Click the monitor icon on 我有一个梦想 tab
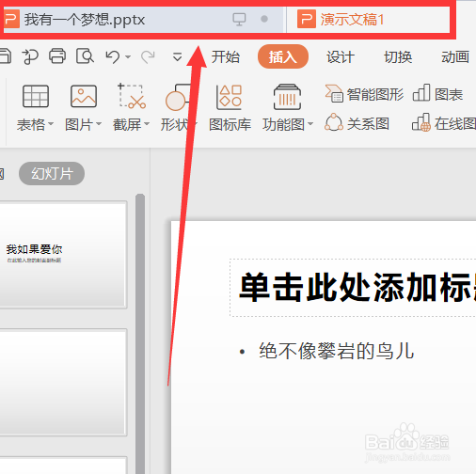 [x=239, y=20]
